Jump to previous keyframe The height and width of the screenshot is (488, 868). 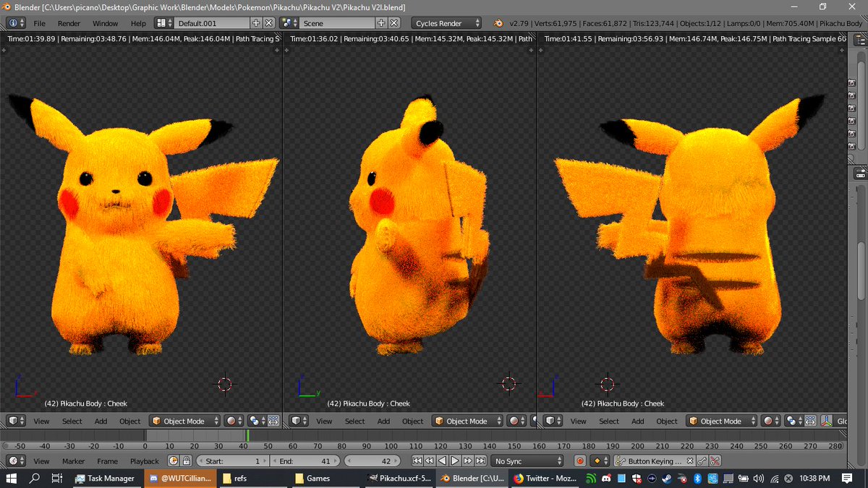pos(429,461)
